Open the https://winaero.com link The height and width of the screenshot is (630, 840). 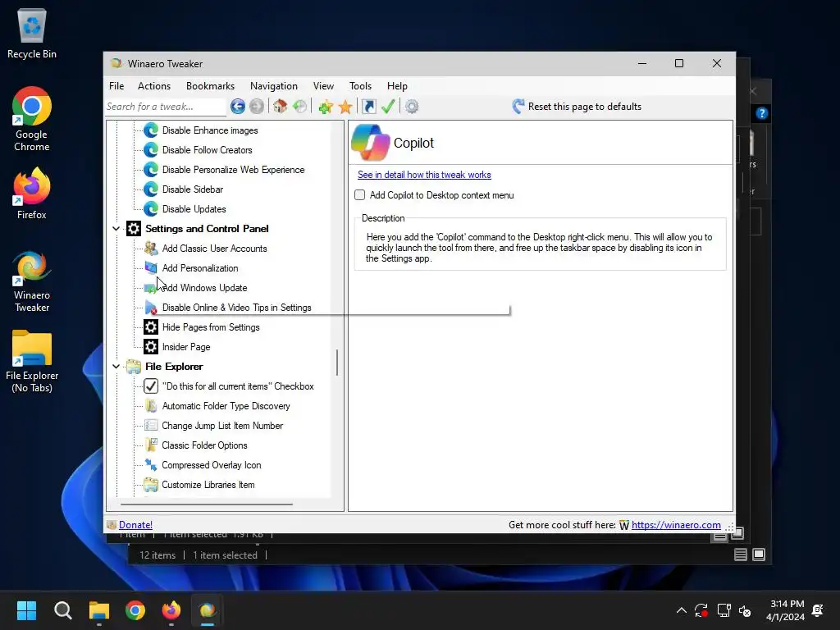[676, 525]
